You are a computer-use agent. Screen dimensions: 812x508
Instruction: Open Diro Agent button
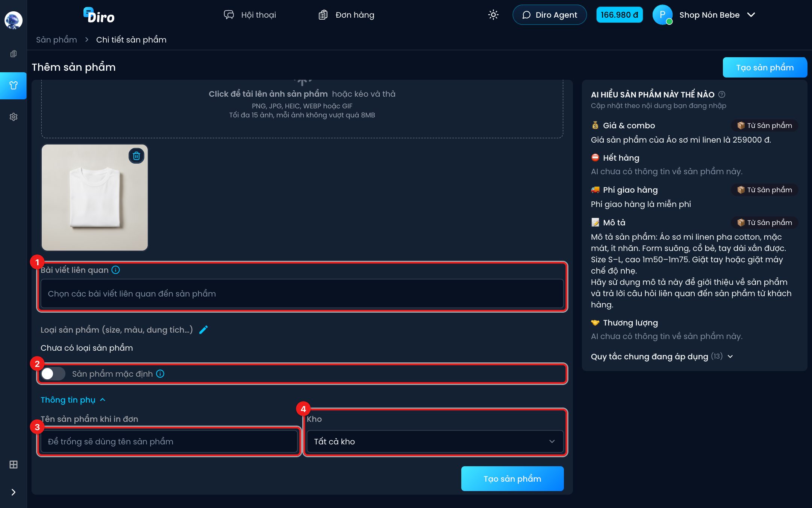click(550, 15)
